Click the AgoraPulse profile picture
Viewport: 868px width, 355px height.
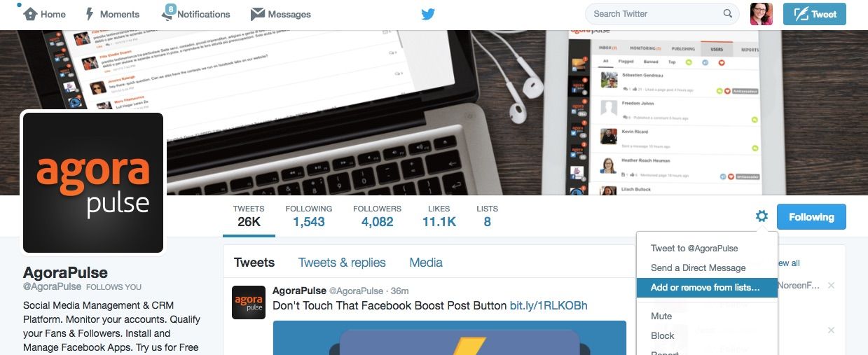93,183
